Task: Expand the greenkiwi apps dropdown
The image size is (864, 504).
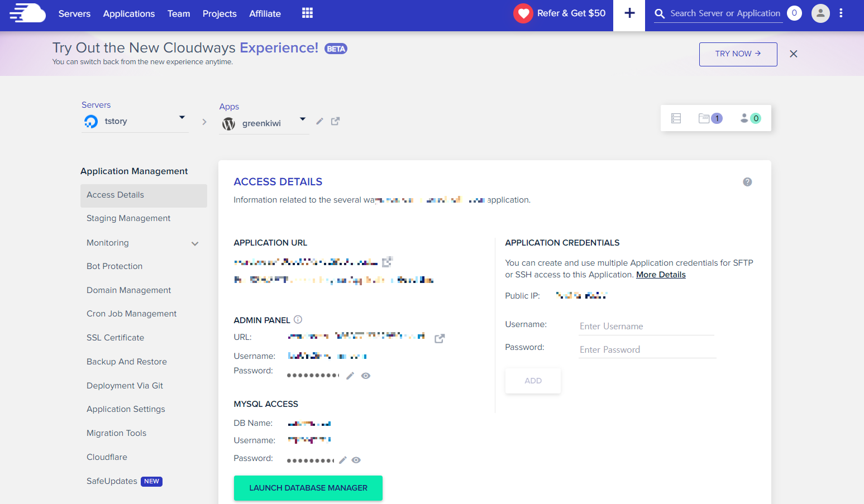Action: click(303, 119)
